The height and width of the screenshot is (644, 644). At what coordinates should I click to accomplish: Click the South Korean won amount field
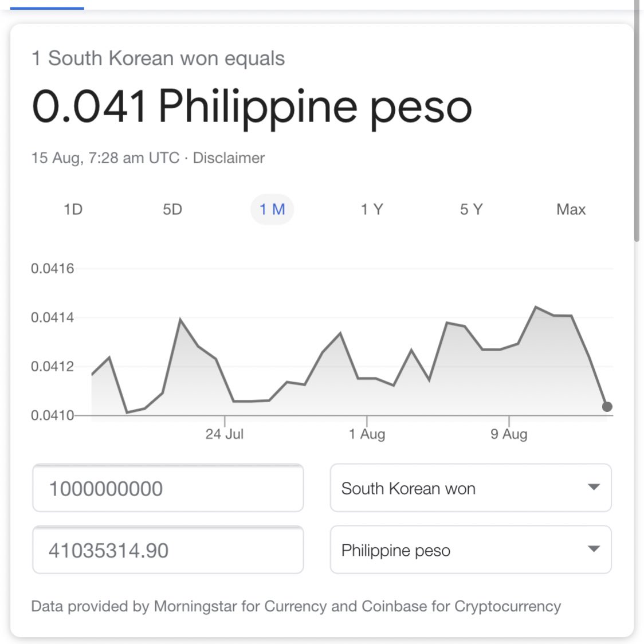168,488
